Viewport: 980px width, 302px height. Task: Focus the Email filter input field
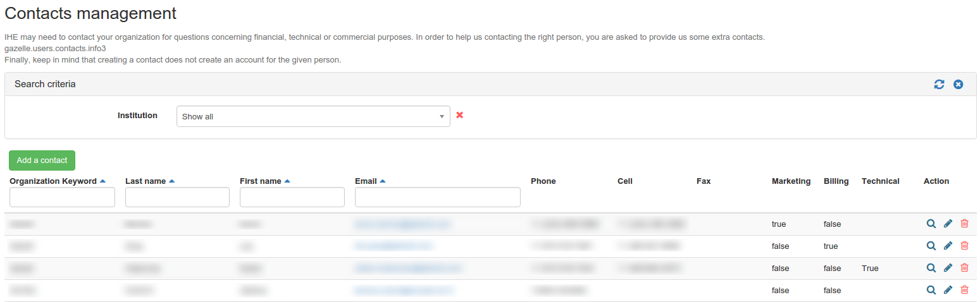pyautogui.click(x=437, y=197)
